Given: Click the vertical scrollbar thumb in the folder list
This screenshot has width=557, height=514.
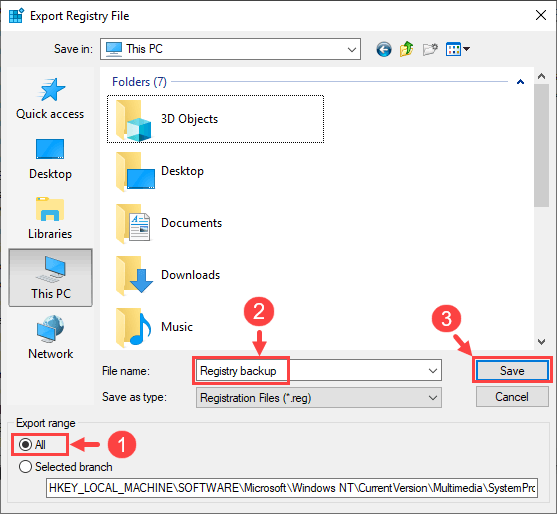Looking at the screenshot, I should [541, 145].
